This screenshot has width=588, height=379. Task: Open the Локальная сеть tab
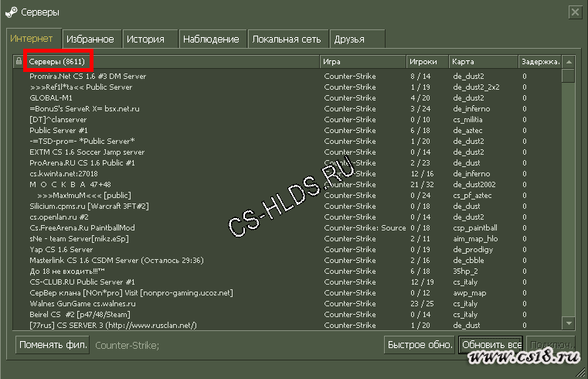click(x=287, y=39)
